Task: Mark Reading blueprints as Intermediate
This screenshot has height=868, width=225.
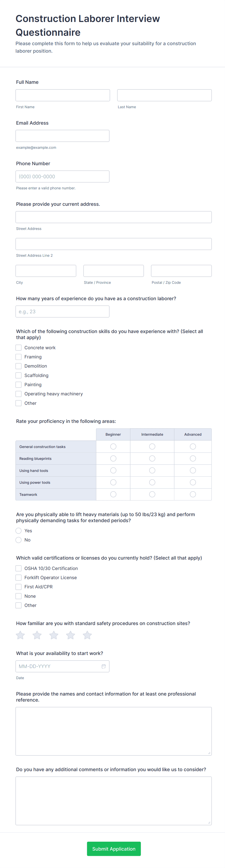Action: [152, 459]
